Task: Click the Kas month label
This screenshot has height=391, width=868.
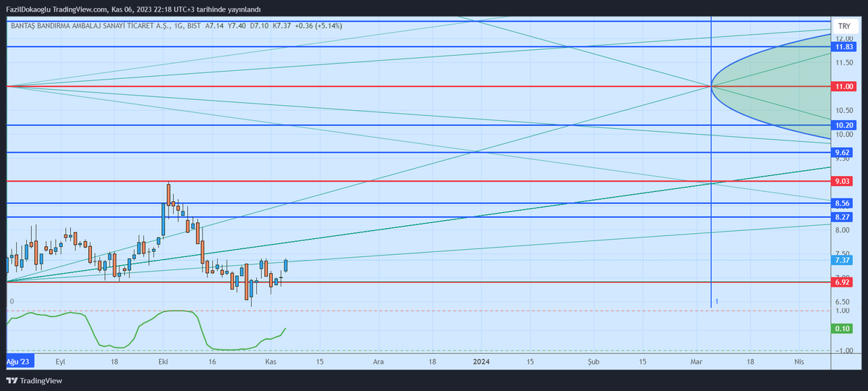Action: [x=271, y=361]
